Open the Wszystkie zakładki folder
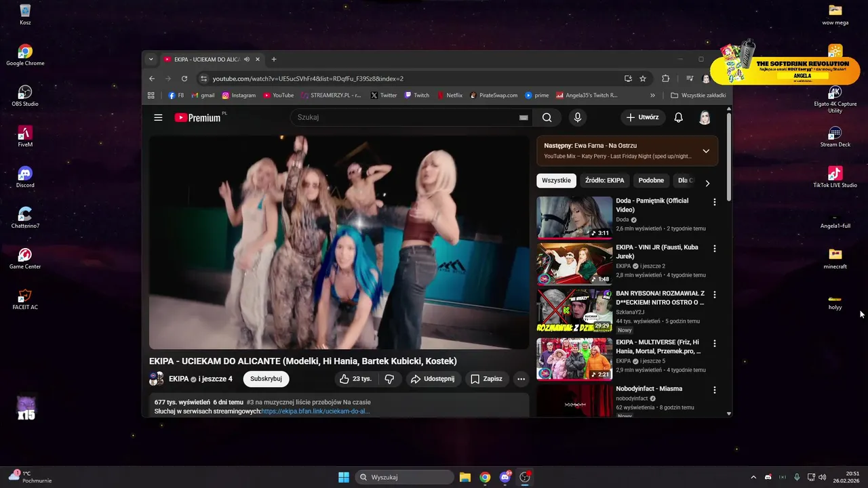868x488 pixels. tap(698, 96)
